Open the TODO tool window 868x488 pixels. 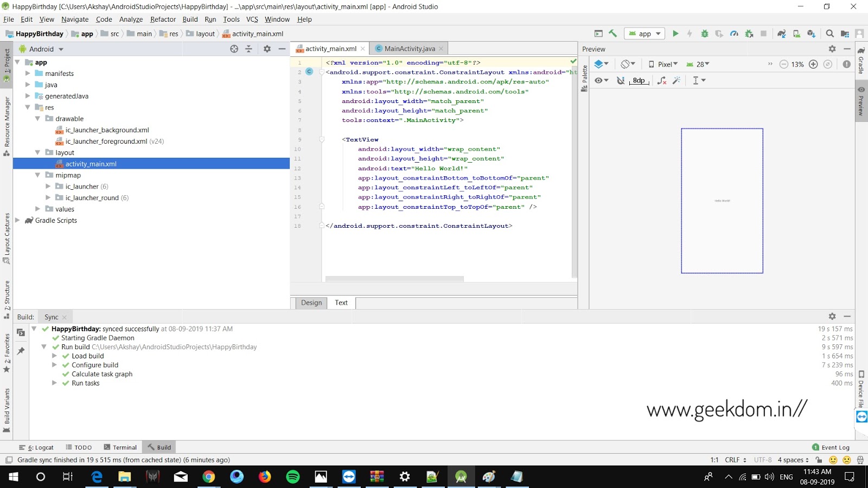pos(79,447)
